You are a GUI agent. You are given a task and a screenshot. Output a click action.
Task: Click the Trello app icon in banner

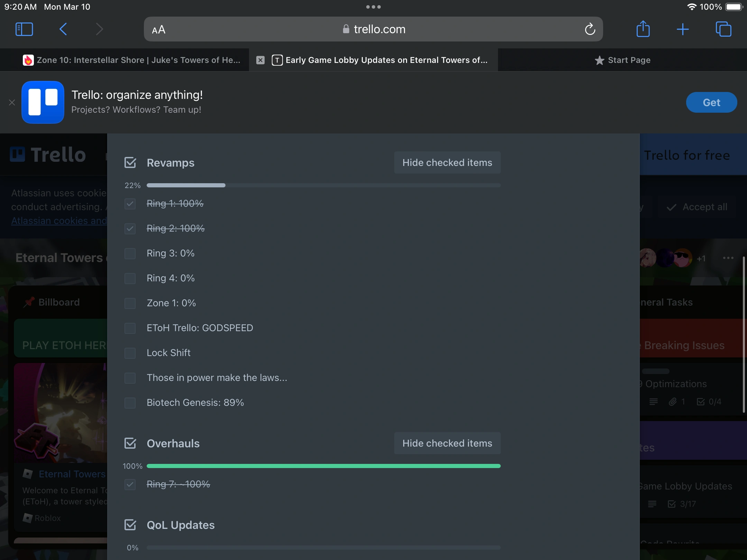43,102
